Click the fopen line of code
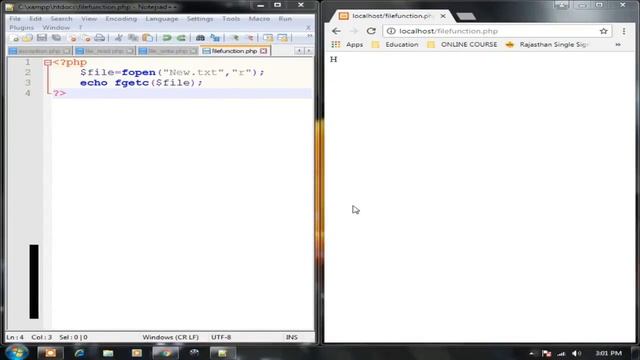Image resolution: width=640 pixels, height=360 pixels. [172, 72]
